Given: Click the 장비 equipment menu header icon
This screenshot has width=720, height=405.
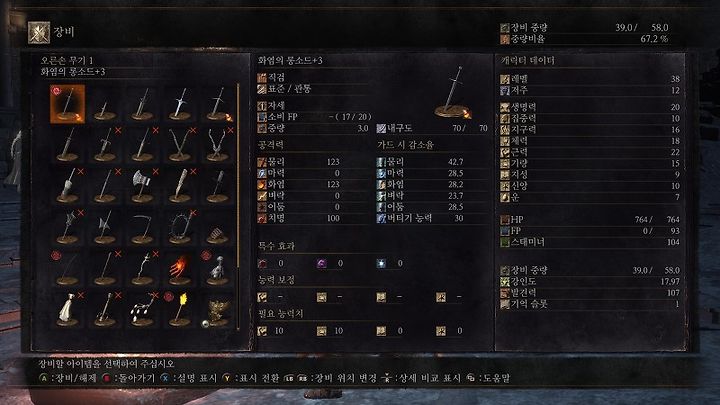Looking at the screenshot, I should 39,33.
